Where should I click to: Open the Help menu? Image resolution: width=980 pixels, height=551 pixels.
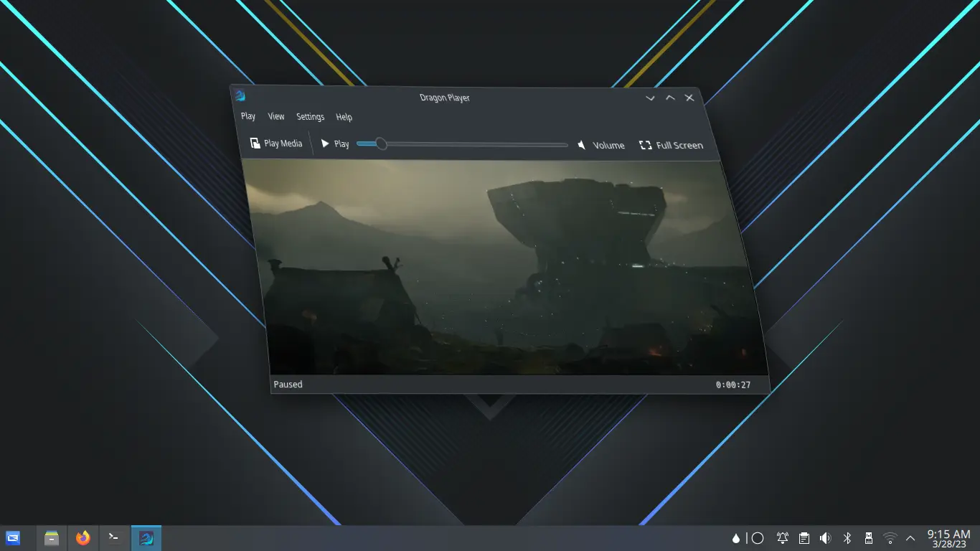[344, 117]
